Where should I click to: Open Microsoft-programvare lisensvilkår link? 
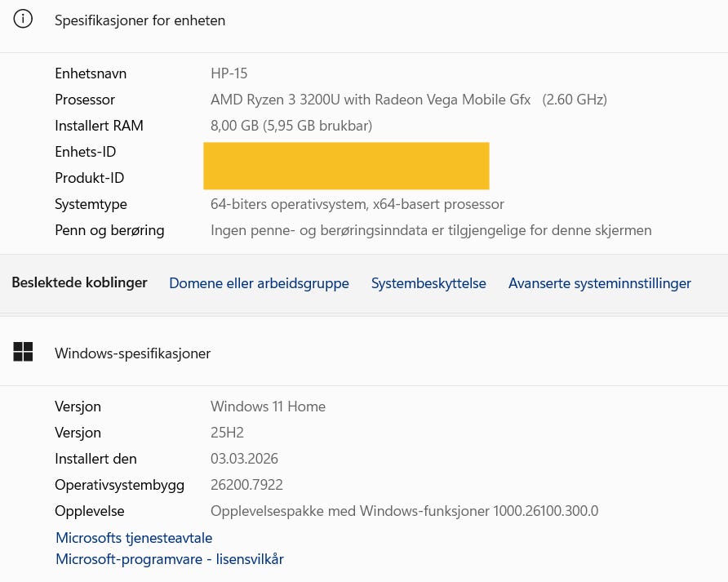tap(169, 559)
